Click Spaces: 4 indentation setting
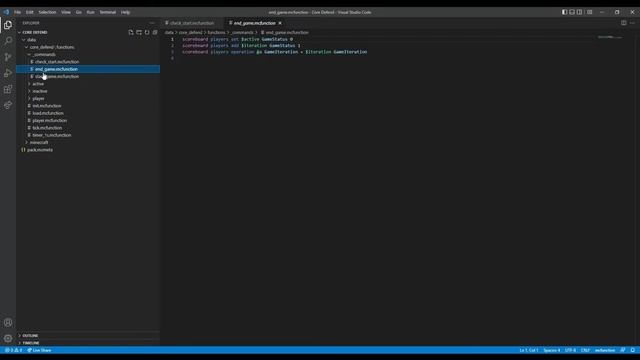Image resolution: width=640 pixels, height=360 pixels. 552,350
